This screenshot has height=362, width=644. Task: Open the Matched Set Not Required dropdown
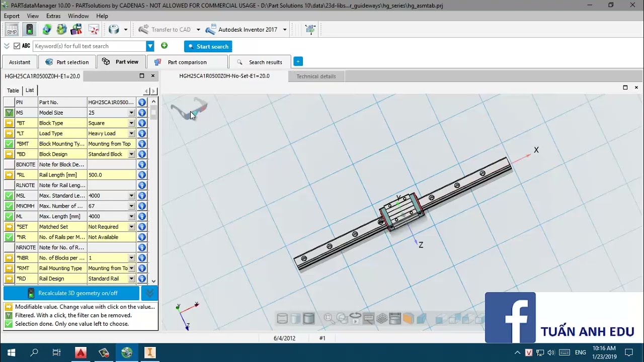tap(131, 227)
